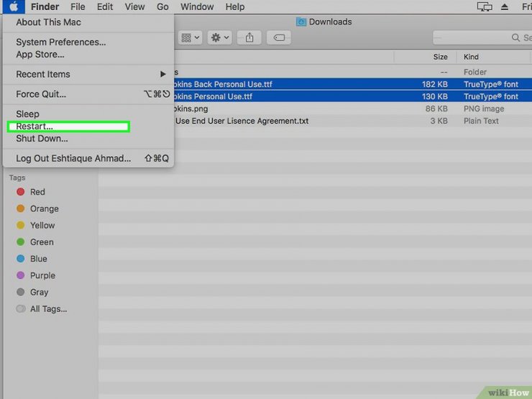Click the magnifier search icon
This screenshot has width=532, height=399.
(515, 37)
